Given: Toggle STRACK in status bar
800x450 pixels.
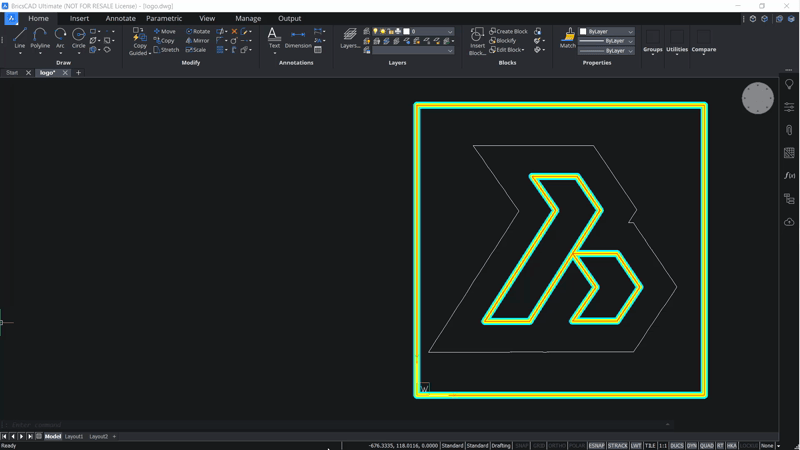Looking at the screenshot, I should tap(617, 445).
